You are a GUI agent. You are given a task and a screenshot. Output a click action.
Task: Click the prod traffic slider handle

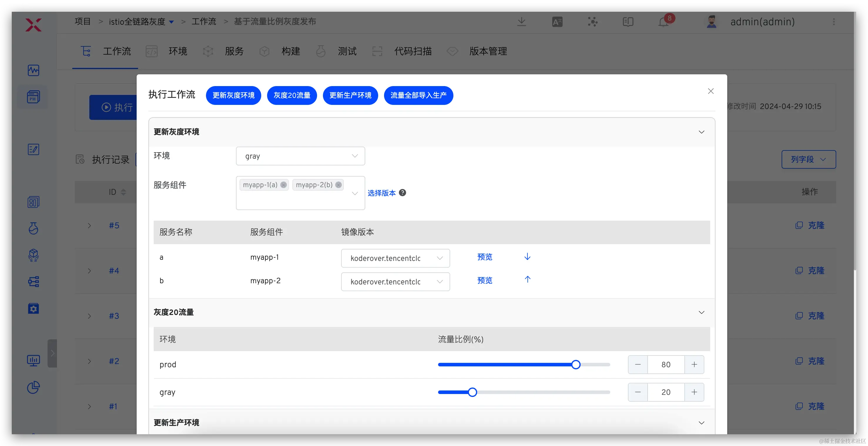click(x=576, y=365)
